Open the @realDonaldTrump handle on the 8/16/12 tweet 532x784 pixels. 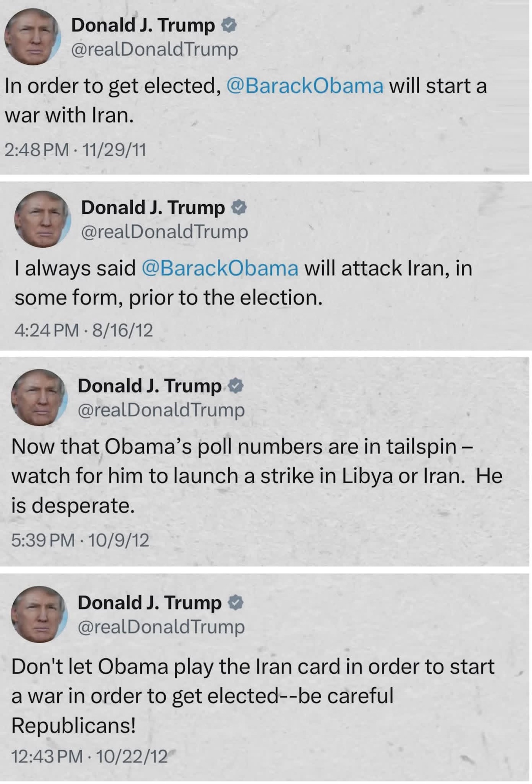165,232
